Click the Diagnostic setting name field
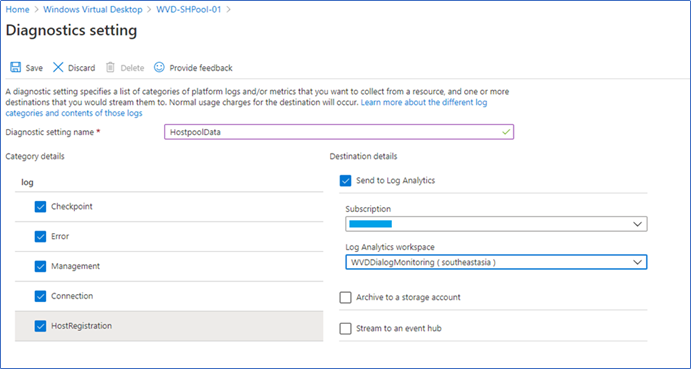 (339, 132)
